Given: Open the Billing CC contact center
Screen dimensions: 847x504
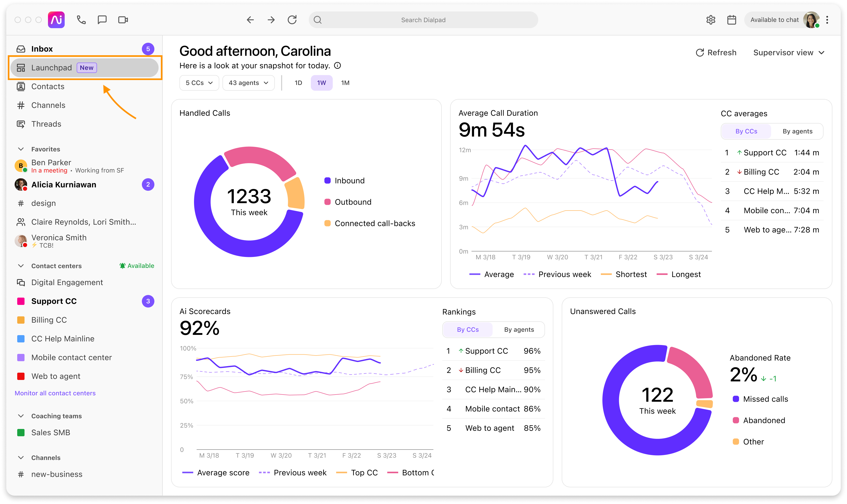Looking at the screenshot, I should pos(84,320).
